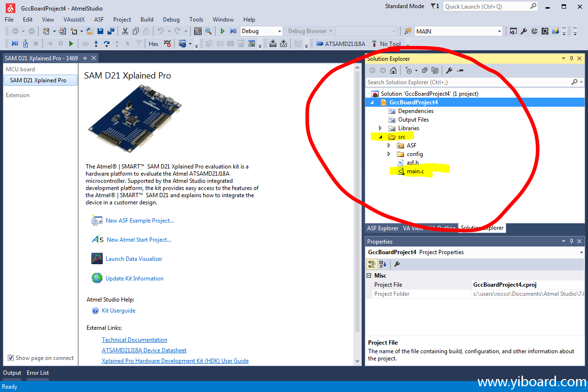Open the ASF menu
Image resolution: width=588 pixels, height=392 pixels.
pyautogui.click(x=99, y=20)
